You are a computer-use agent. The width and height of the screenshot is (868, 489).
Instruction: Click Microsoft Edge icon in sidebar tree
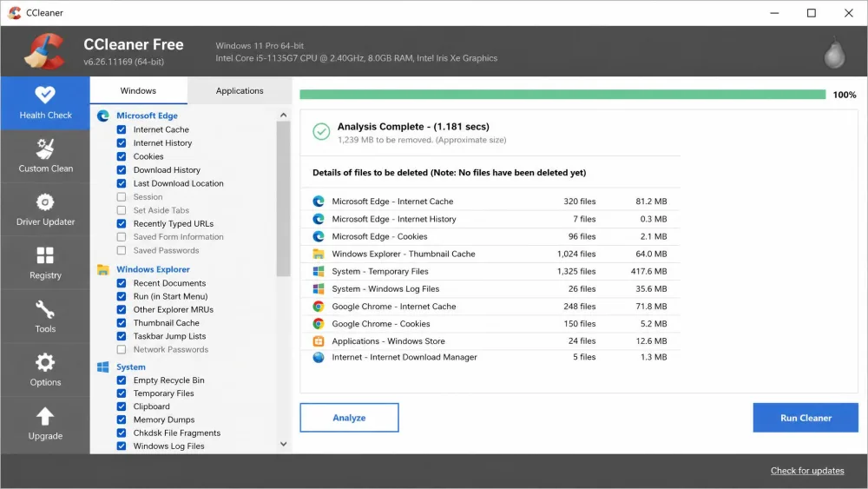103,116
